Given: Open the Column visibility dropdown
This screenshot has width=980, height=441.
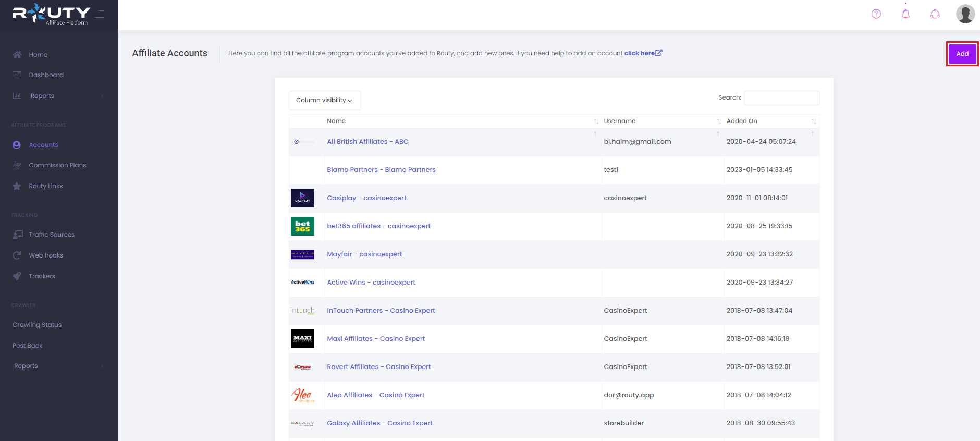Looking at the screenshot, I should pyautogui.click(x=325, y=100).
